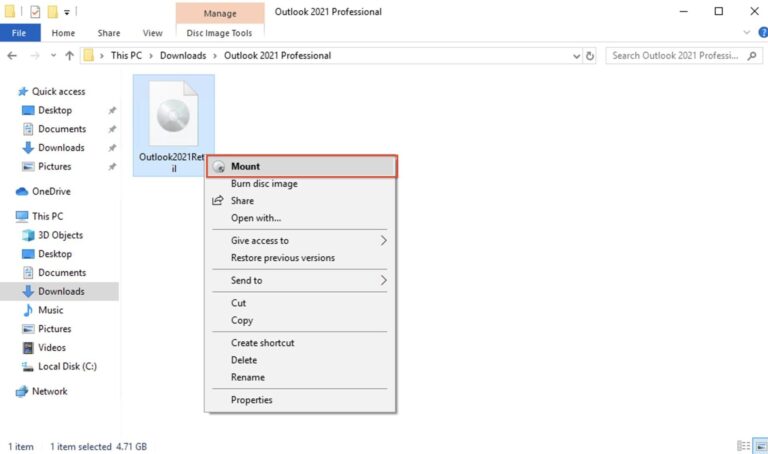Click the disc icon beside Mount
Viewport: 768px width, 454px height.
point(219,167)
